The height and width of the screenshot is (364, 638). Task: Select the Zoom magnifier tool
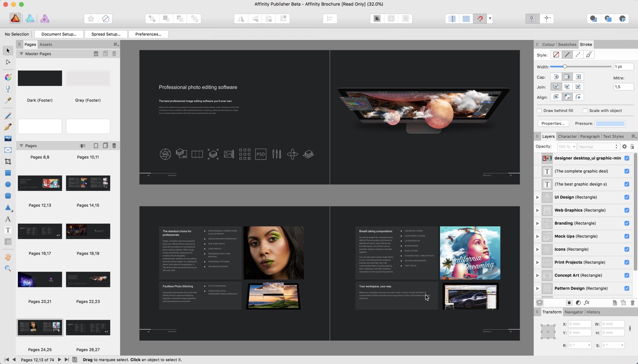pos(8,268)
